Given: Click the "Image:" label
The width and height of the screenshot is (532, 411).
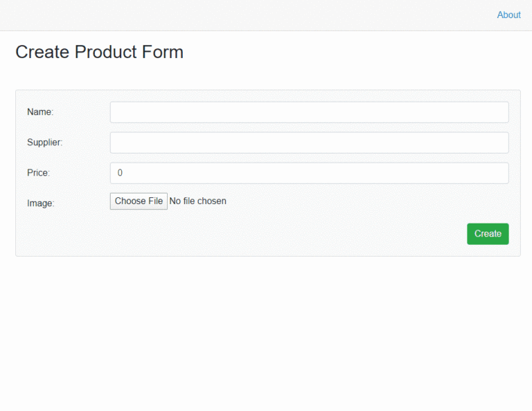Looking at the screenshot, I should pyautogui.click(x=40, y=203).
